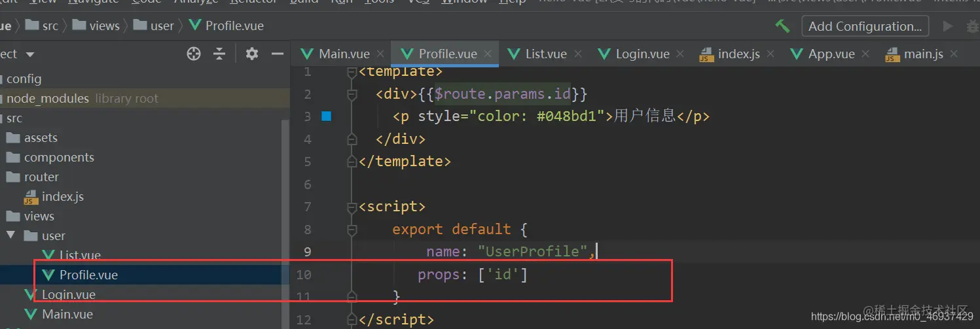Close the List.vue tab
Viewport: 980px width, 329px height.
578,54
